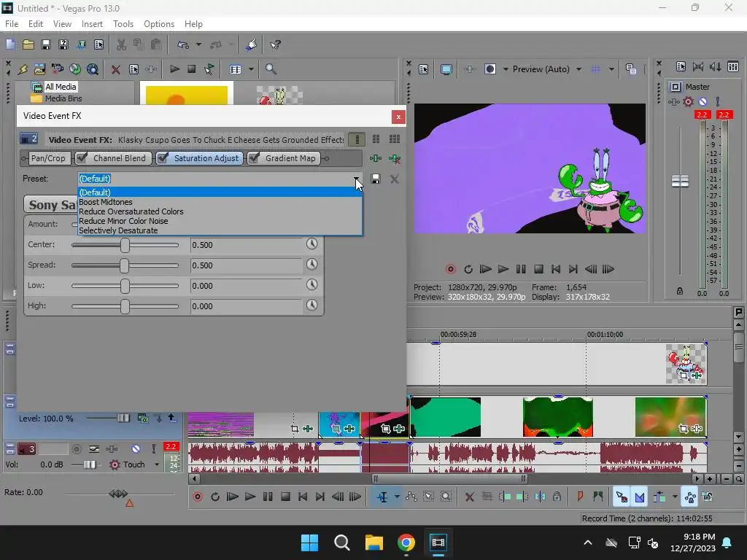Click the What's This help icon
747x560 pixels.
(x=275, y=44)
